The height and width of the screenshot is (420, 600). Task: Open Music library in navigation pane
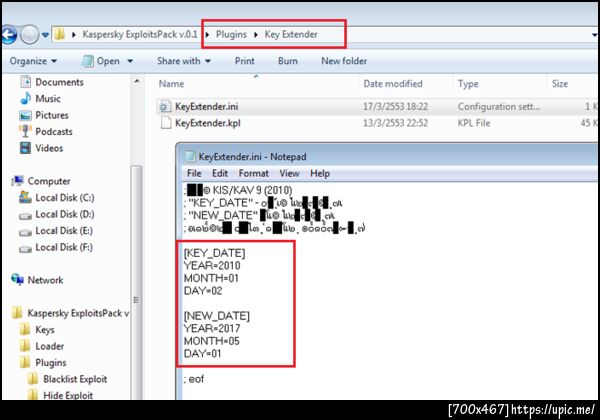pos(48,99)
